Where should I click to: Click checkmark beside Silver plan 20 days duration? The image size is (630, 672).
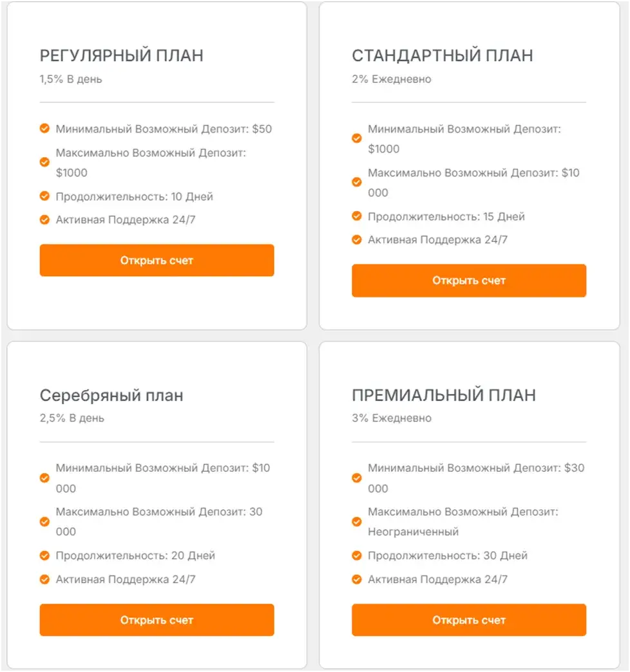click(x=44, y=555)
